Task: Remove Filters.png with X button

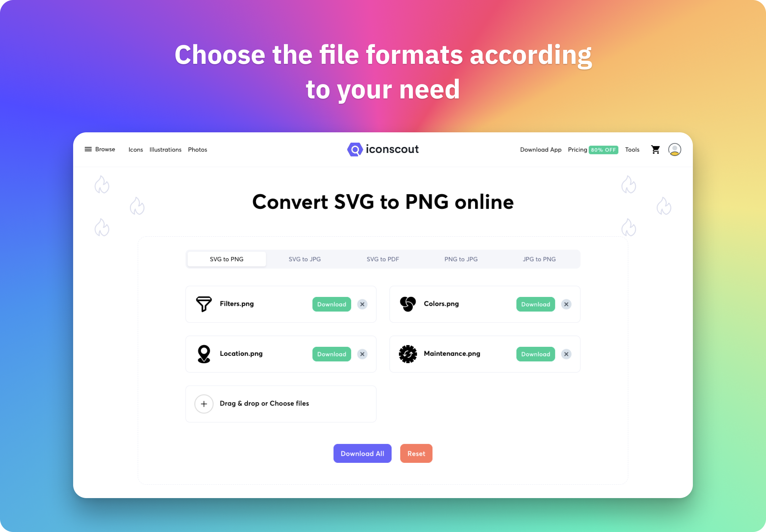Action: (x=363, y=304)
